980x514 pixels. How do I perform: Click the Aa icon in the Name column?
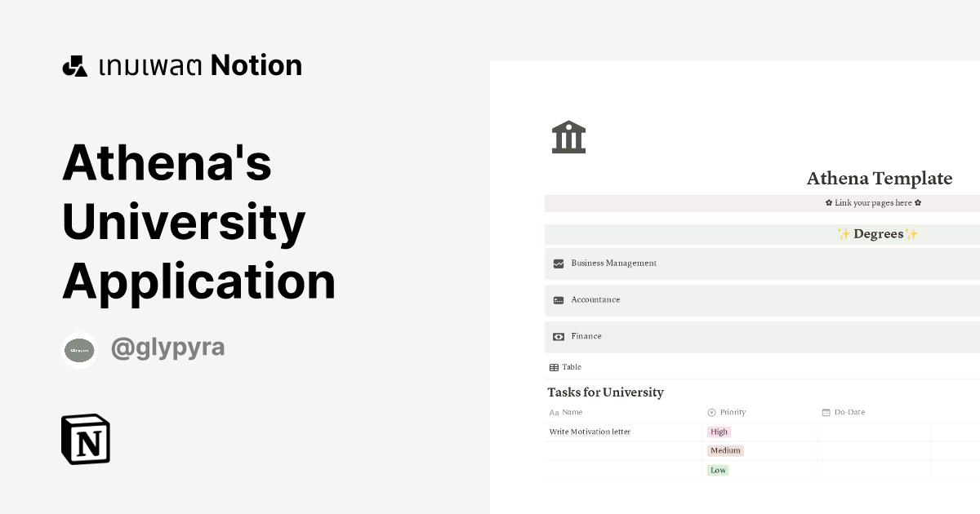554,412
